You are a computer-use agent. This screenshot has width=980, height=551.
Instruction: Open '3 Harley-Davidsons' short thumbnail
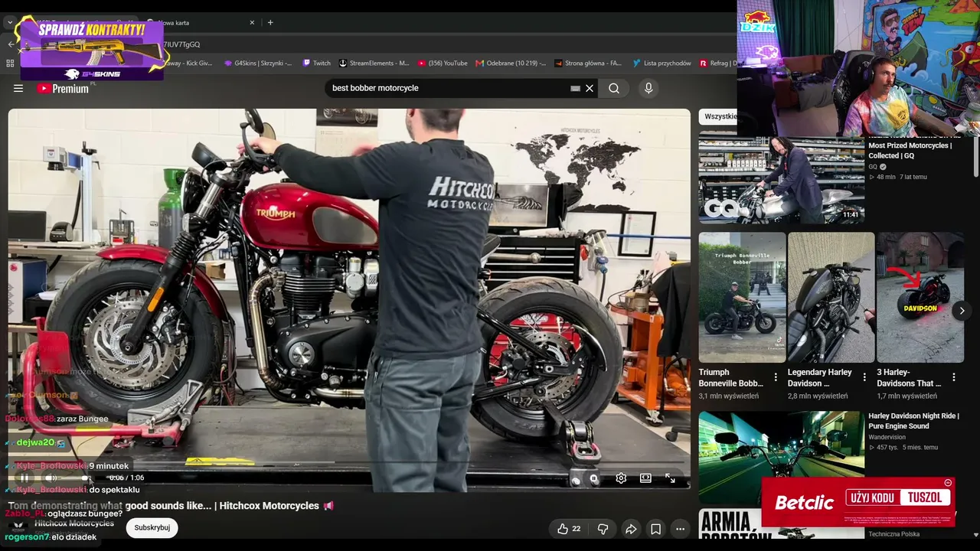coord(920,298)
